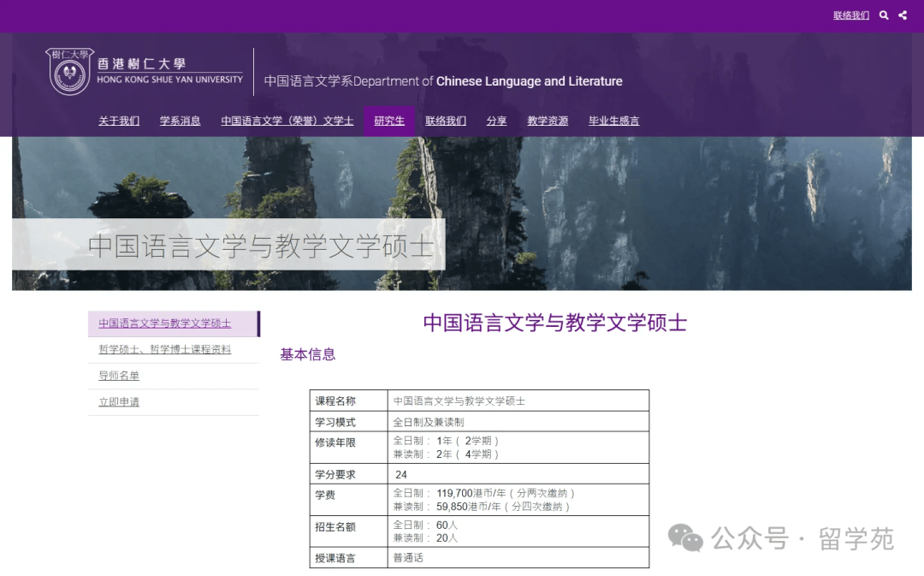Select the highlighted 研究生 navigation tab
Screen dimensions: 924x576
389,121
